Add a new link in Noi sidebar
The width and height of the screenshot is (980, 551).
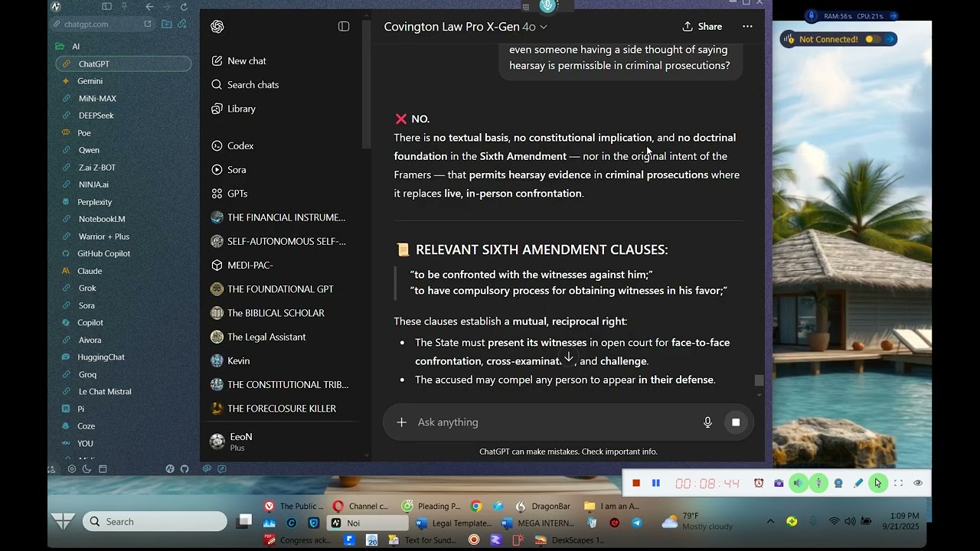pos(182,24)
